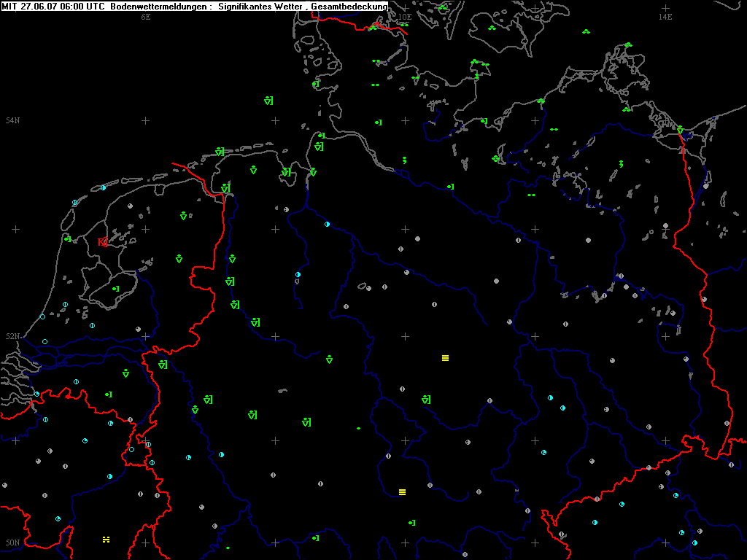This screenshot has width=747, height=560.
Task: Click the isolated green shower symbol over North Sea
Action: click(x=268, y=101)
